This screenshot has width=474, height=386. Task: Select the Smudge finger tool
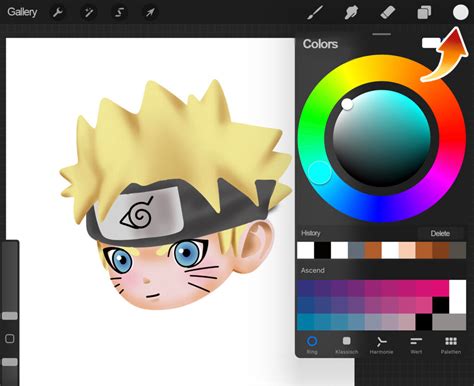pos(351,13)
